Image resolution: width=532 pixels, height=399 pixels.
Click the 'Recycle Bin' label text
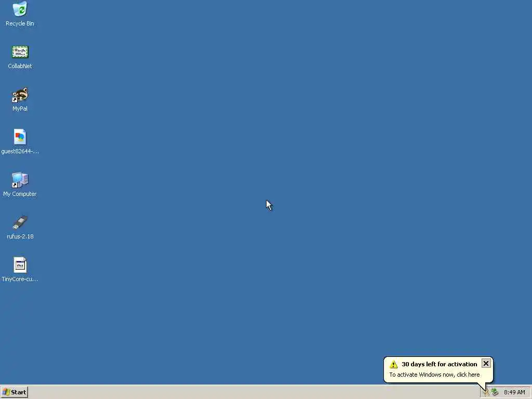coord(20,23)
